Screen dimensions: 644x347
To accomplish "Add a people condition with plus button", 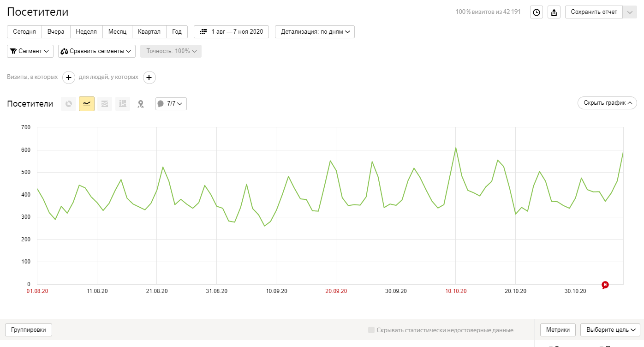I will [149, 78].
